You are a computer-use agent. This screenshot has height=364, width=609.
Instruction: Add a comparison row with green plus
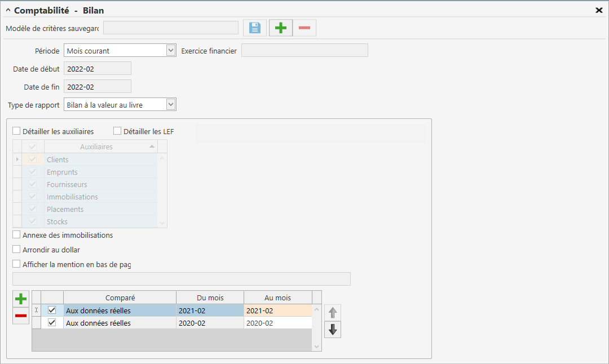click(21, 299)
